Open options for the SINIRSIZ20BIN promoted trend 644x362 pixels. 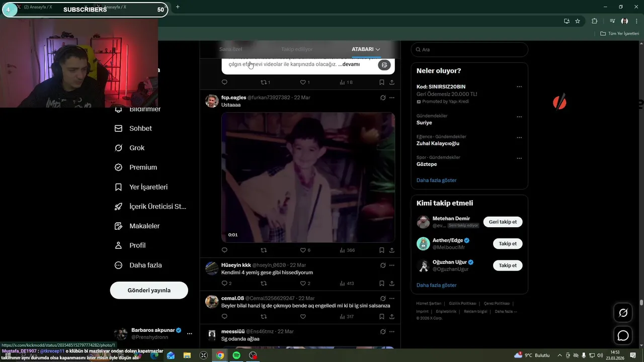(519, 86)
